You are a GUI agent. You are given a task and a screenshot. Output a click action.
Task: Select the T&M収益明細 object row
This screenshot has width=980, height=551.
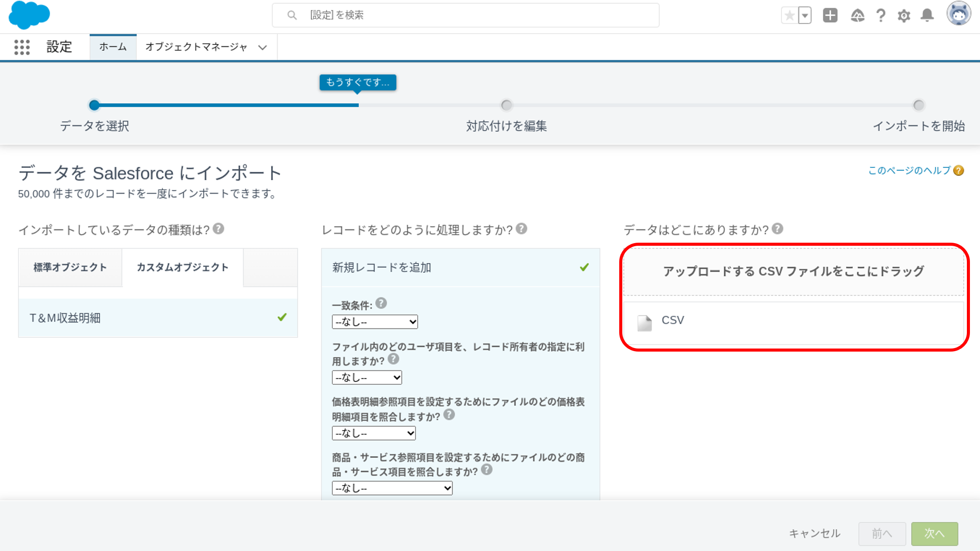tap(158, 318)
